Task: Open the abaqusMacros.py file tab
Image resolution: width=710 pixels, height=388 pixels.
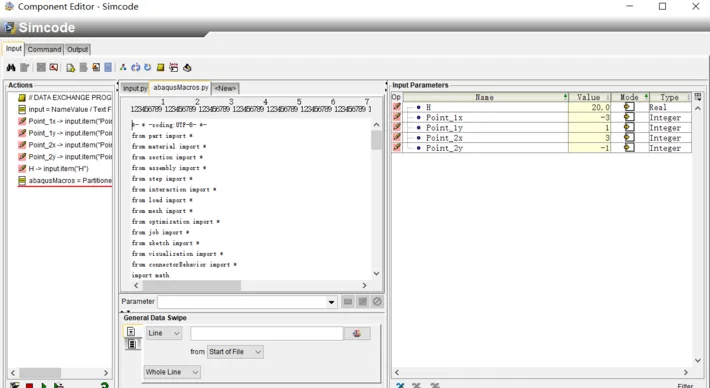Action: point(181,87)
